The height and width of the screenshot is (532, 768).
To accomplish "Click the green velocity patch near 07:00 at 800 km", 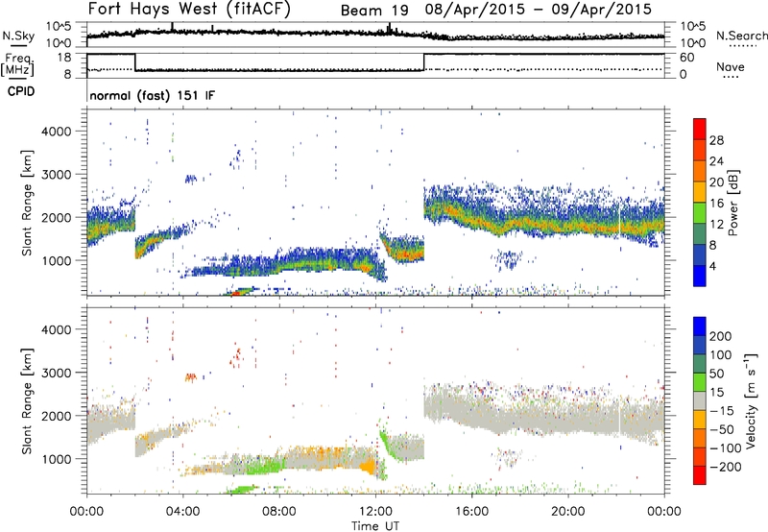I will 265,466.
